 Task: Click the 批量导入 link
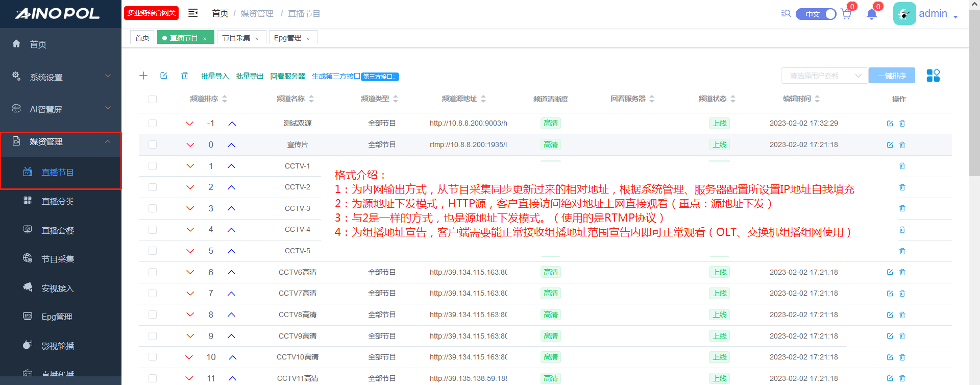tap(215, 76)
